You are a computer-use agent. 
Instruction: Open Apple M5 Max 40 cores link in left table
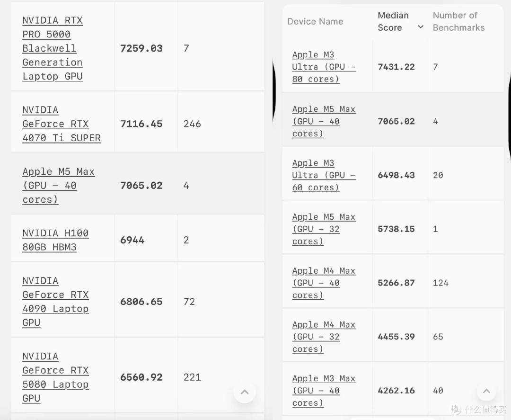point(59,186)
